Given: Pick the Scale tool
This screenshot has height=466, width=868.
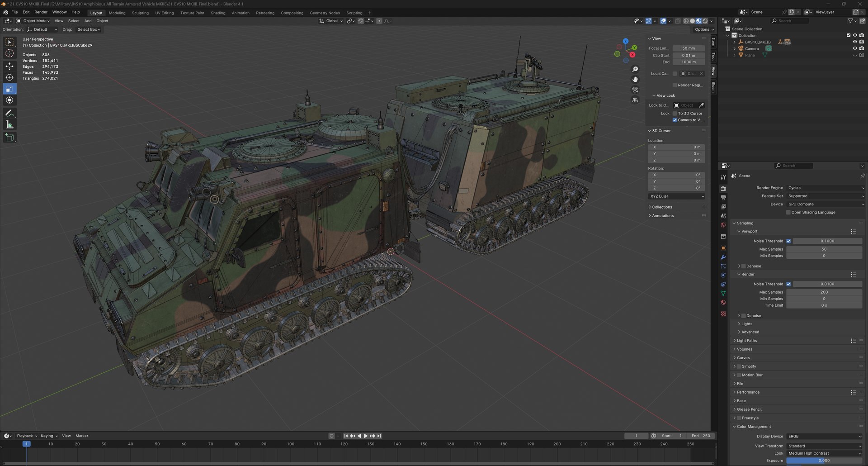Looking at the screenshot, I should pos(9,89).
